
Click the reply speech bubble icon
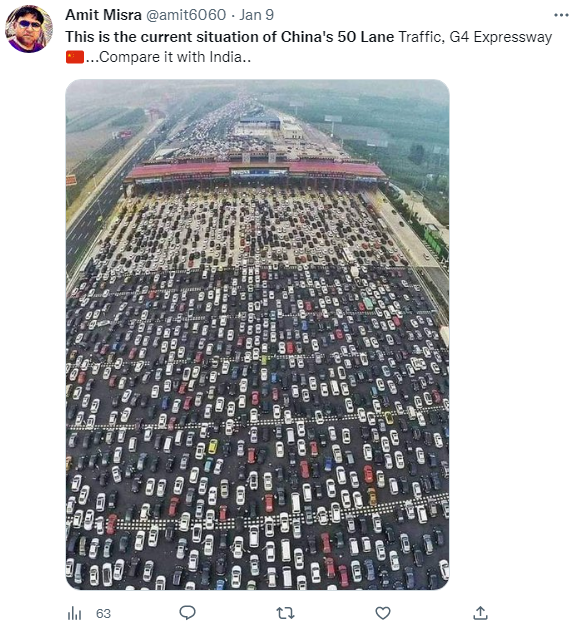(x=187, y=613)
